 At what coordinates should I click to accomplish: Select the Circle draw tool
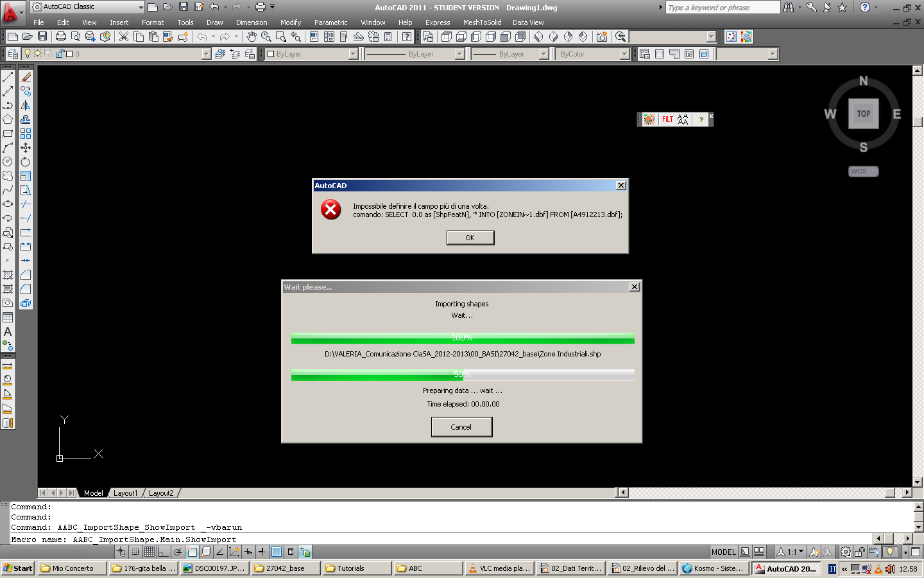click(8, 162)
